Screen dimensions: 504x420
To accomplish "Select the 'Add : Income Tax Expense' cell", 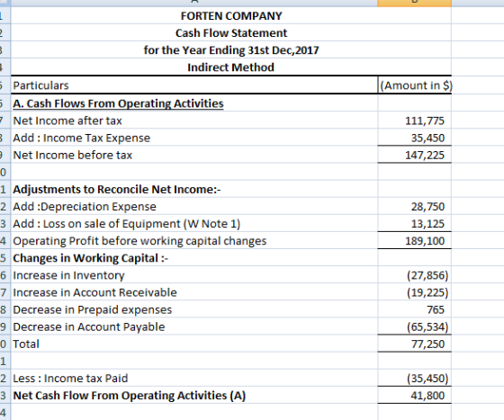I will [194, 138].
